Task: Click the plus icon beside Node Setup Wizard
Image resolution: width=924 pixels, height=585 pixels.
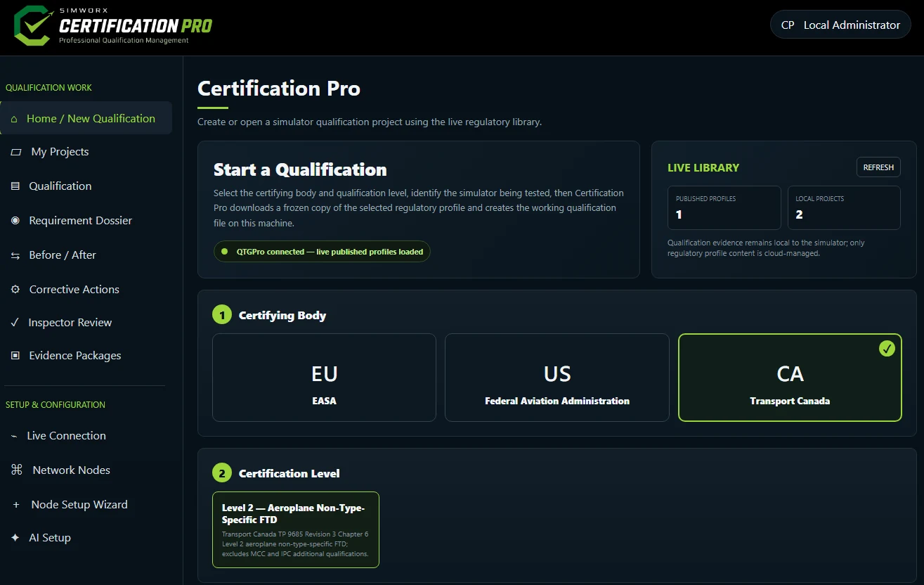Action: [x=16, y=505]
